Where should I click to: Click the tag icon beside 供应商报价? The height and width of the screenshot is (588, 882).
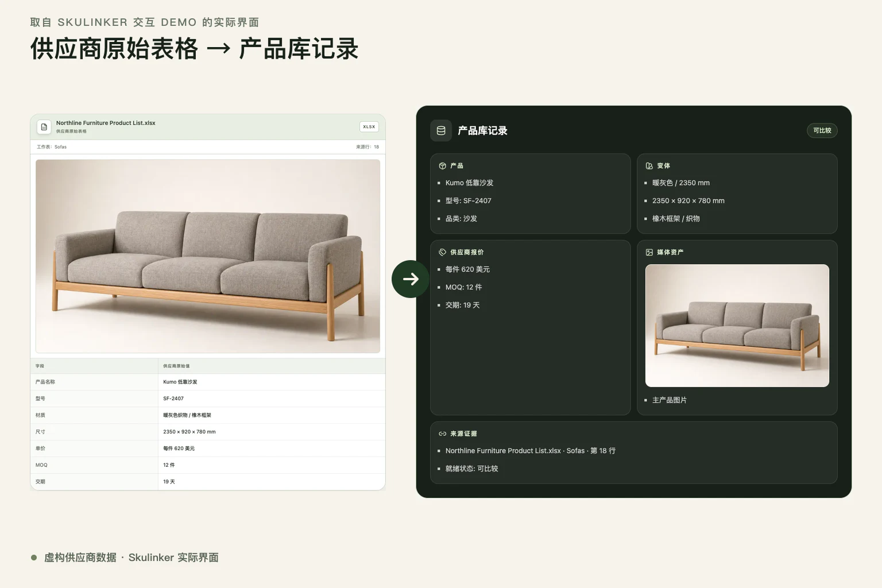[x=443, y=252]
